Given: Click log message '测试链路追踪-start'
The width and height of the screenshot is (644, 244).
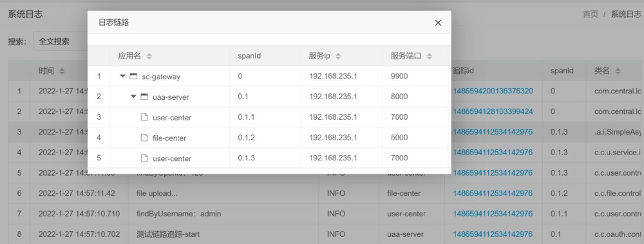Looking at the screenshot, I should (x=168, y=234).
